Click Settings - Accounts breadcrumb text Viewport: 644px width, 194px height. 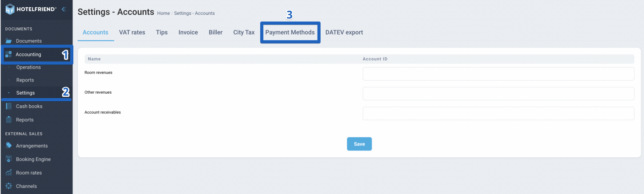pos(195,13)
